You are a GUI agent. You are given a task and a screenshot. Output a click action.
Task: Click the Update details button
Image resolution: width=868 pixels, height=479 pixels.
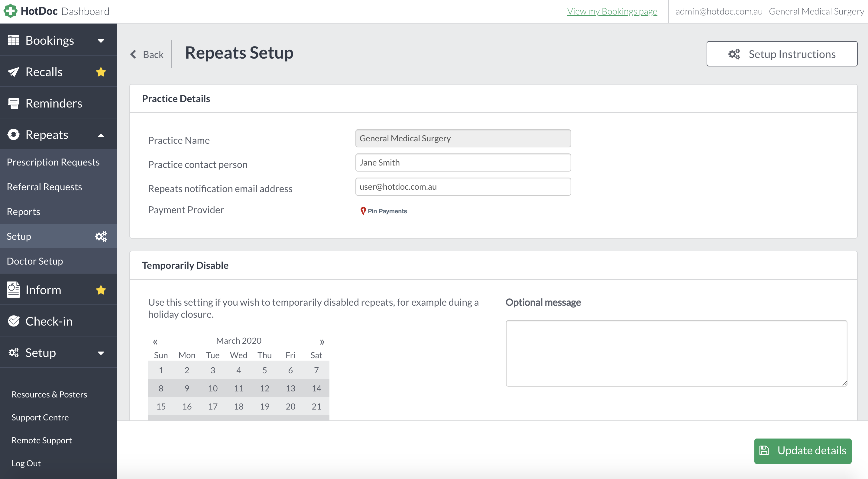803,451
